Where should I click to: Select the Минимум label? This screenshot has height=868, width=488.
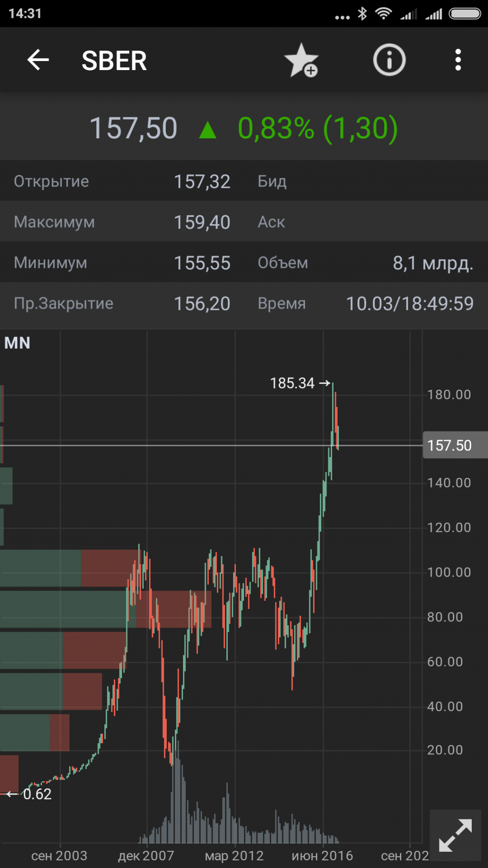click(x=51, y=263)
